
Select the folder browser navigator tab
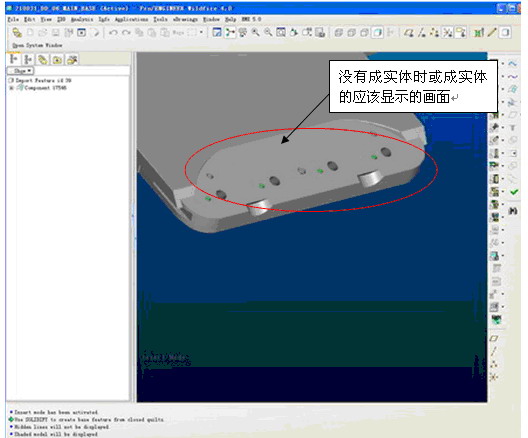click(57, 59)
